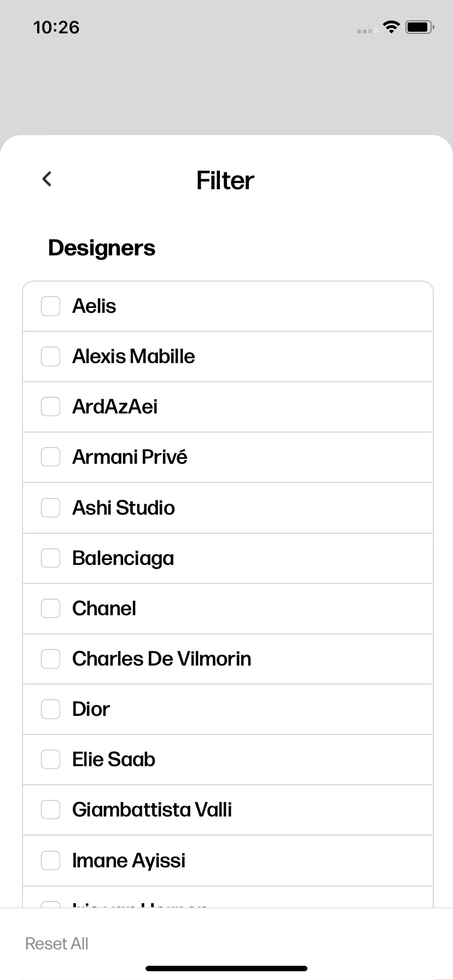Tap the clock showing 10:26
Viewport: 453px width, 980px height.
56,27
